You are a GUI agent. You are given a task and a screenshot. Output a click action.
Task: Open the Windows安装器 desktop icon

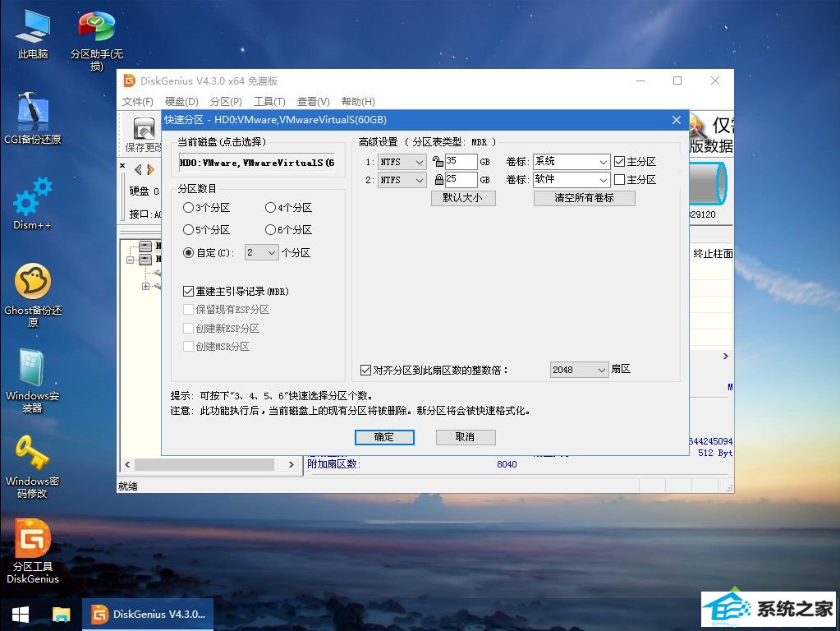(33, 380)
